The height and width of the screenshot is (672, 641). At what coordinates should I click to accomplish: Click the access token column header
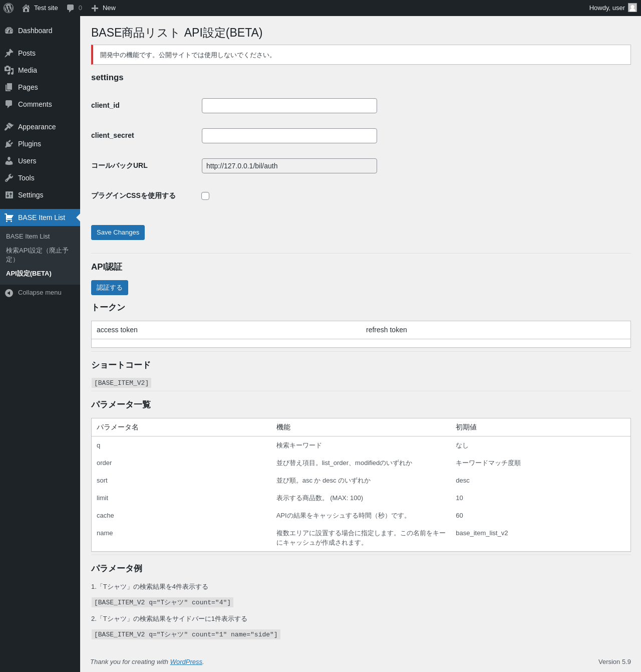click(x=117, y=330)
